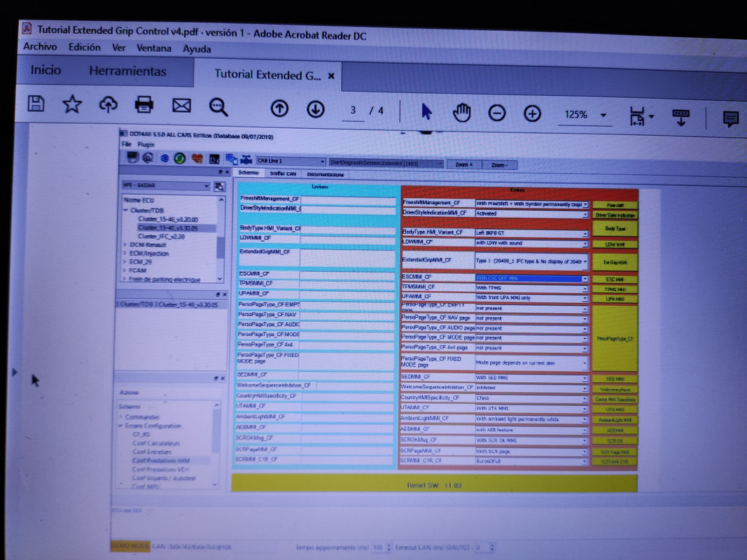747x560 pixels.
Task: Open the Edición menu
Action: [x=84, y=47]
